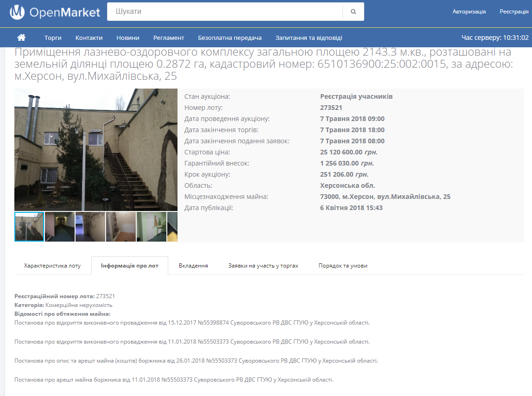Image resolution: width=532 pixels, height=396 pixels.
Task: Switch to Характеристика лоту tab
Action: click(x=52, y=266)
